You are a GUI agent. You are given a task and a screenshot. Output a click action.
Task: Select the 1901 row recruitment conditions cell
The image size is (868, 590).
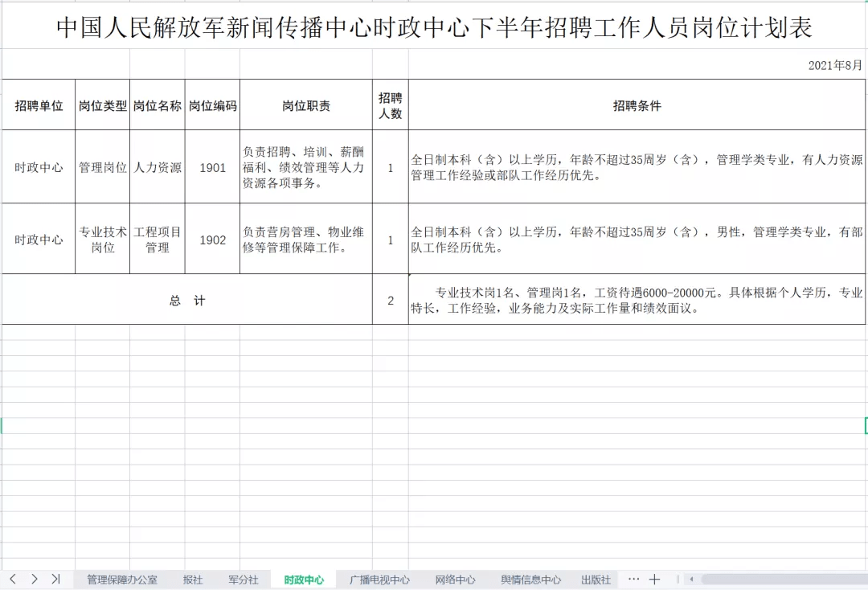click(x=637, y=166)
